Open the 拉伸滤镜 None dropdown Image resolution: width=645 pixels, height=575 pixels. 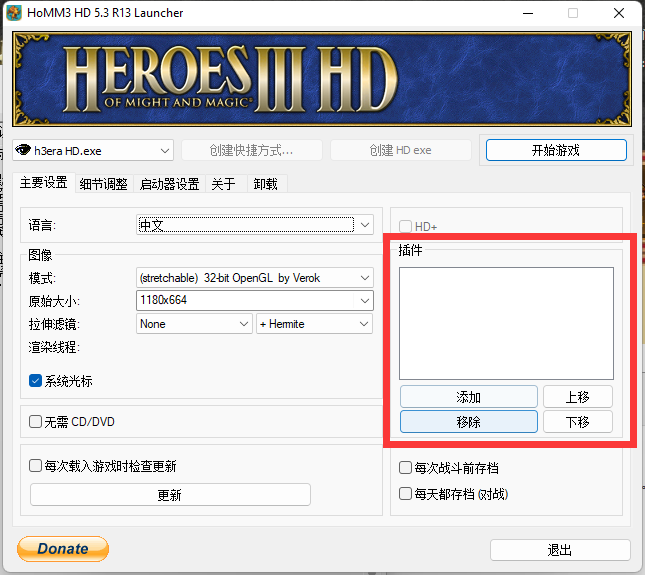pos(194,324)
